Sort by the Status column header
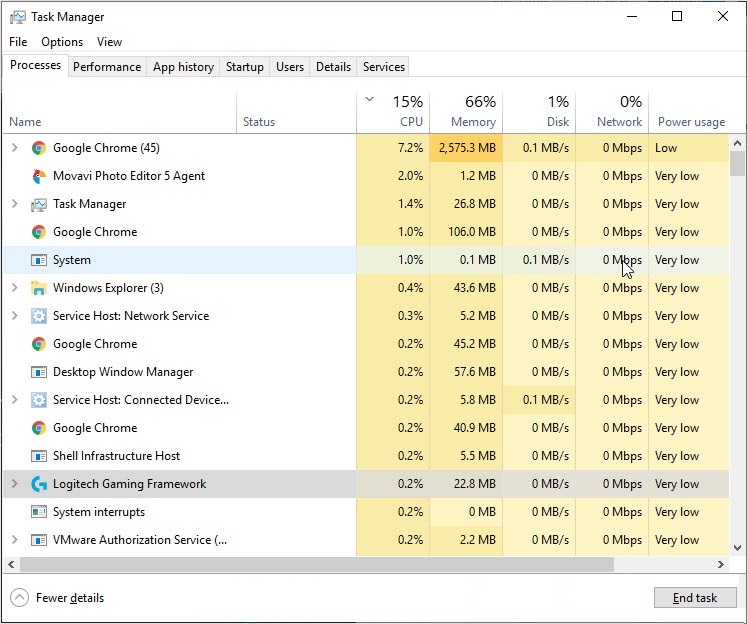Image resolution: width=748 pixels, height=624 pixels. [x=296, y=112]
